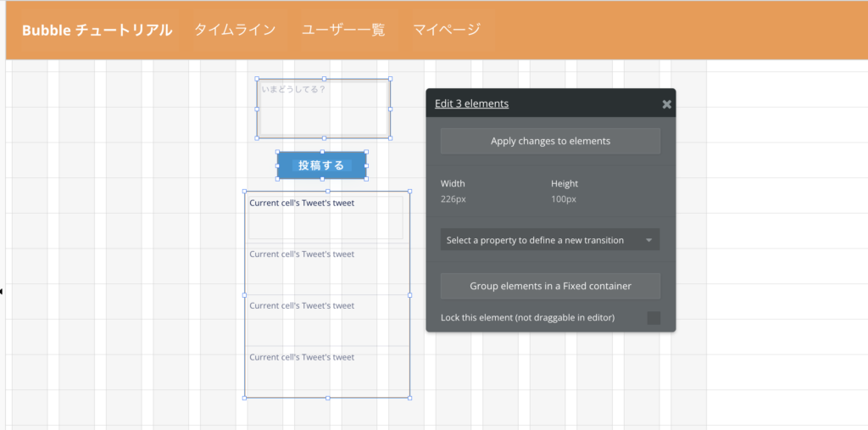Select the マイページ header menu item
This screenshot has width=868, height=430.
(x=447, y=30)
